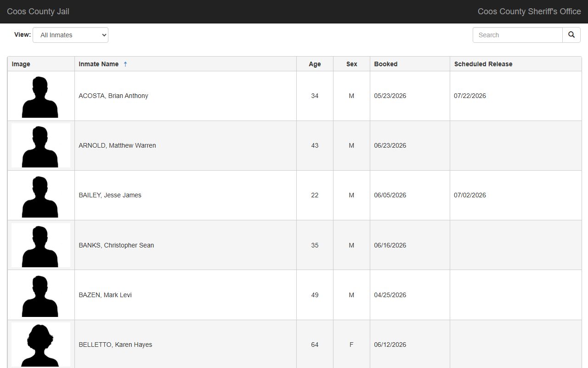Open Jesse James Bailey's silhouette image
The width and height of the screenshot is (588, 368).
tap(41, 195)
